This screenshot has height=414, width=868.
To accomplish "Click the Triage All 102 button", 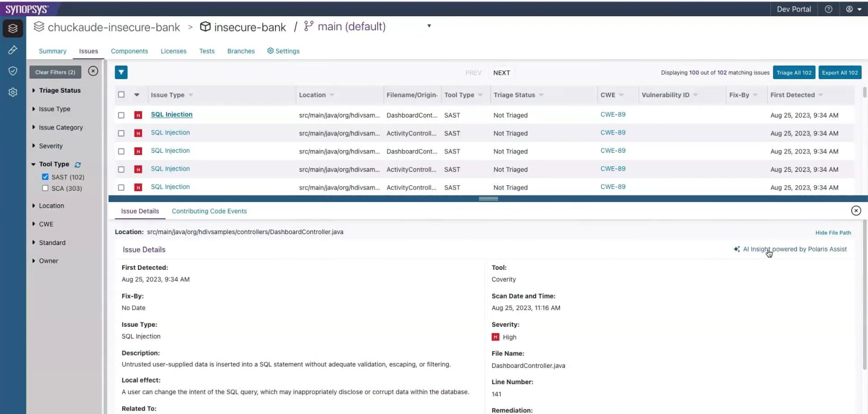I will (x=794, y=73).
